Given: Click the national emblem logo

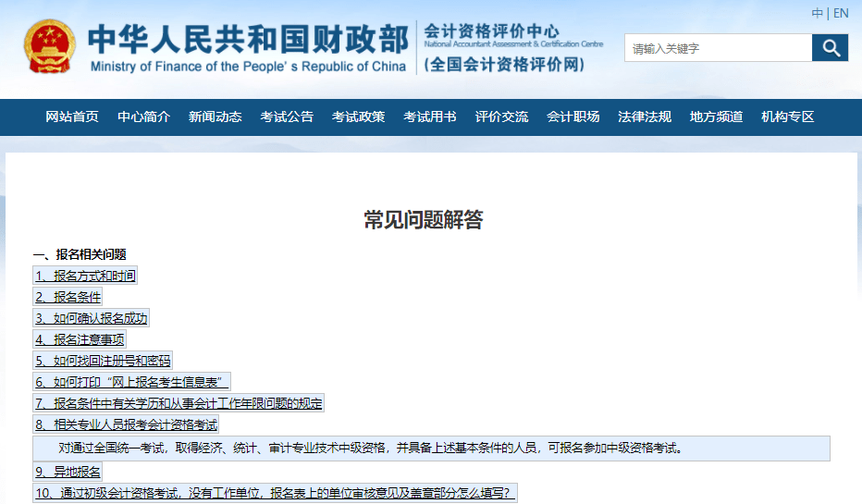Looking at the screenshot, I should 49,47.
